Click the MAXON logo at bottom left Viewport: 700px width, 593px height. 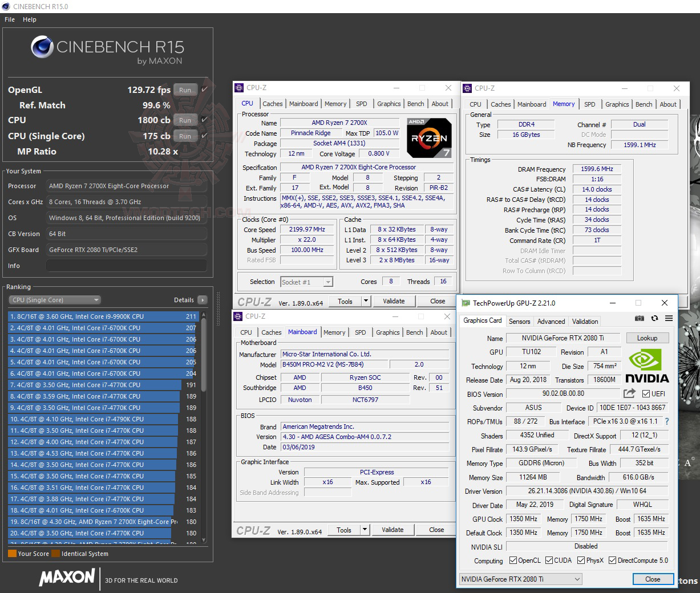click(x=66, y=578)
